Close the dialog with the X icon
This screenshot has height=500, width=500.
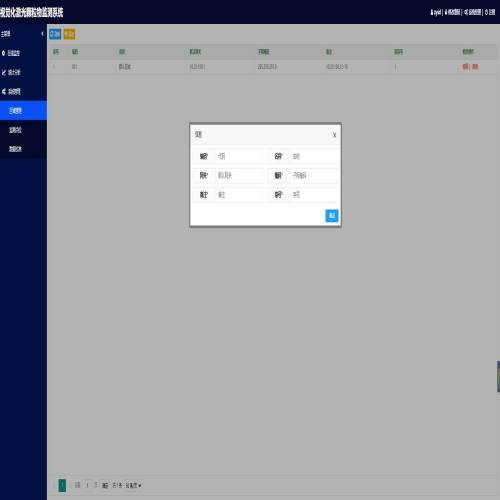[x=334, y=135]
